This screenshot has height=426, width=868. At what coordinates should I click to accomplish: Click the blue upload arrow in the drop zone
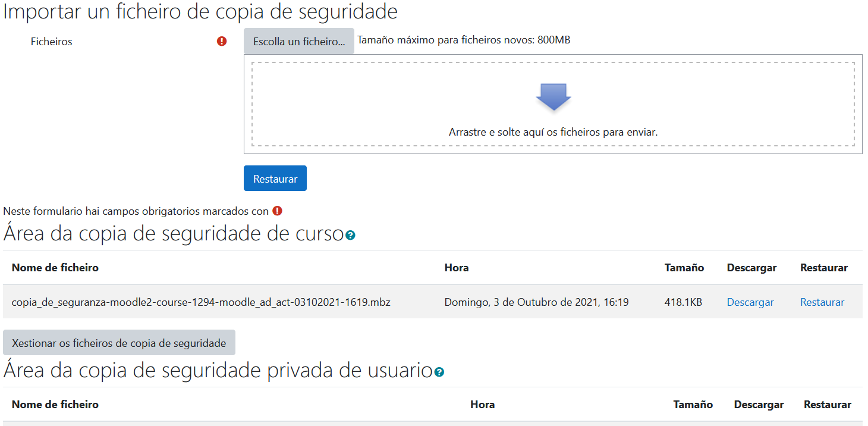[x=553, y=96]
